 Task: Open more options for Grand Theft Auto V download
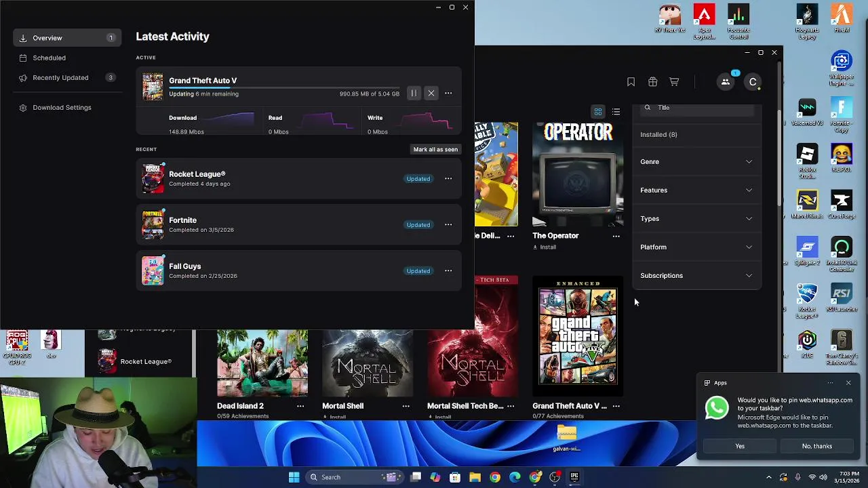click(448, 94)
